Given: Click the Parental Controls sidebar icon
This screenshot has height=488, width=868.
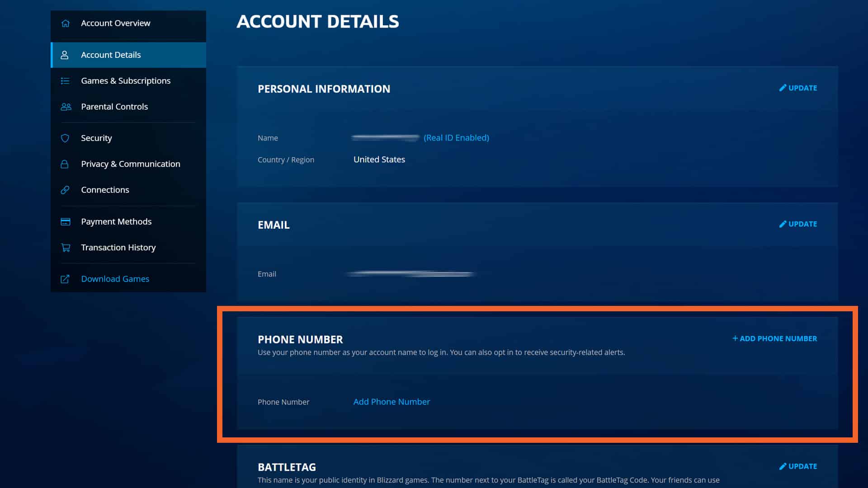Looking at the screenshot, I should pos(65,106).
